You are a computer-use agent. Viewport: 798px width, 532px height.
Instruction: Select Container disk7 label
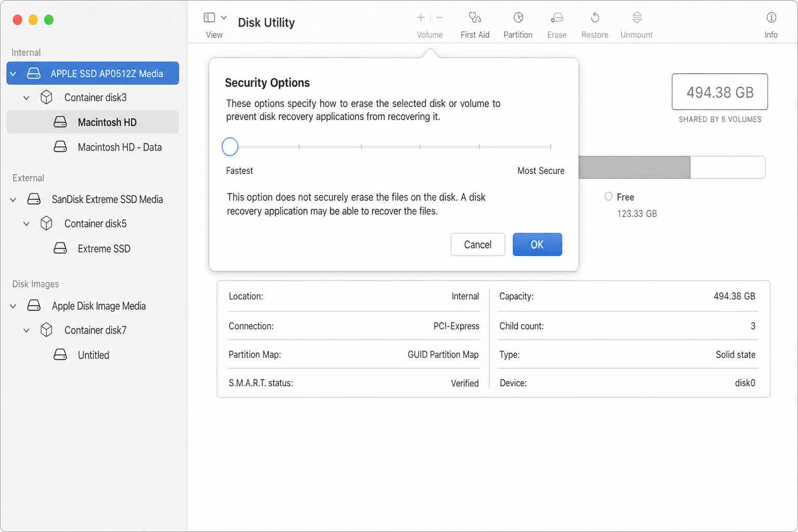[x=96, y=330]
